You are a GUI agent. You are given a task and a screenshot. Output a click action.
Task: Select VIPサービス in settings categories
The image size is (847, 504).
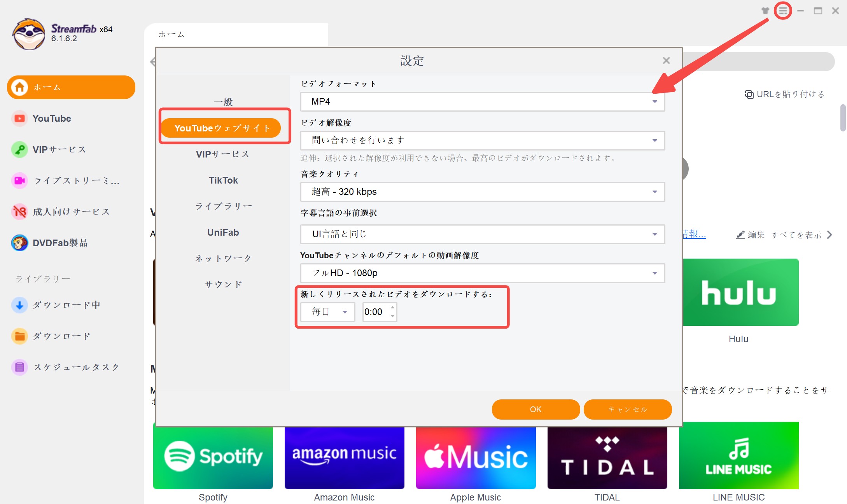pos(223,154)
